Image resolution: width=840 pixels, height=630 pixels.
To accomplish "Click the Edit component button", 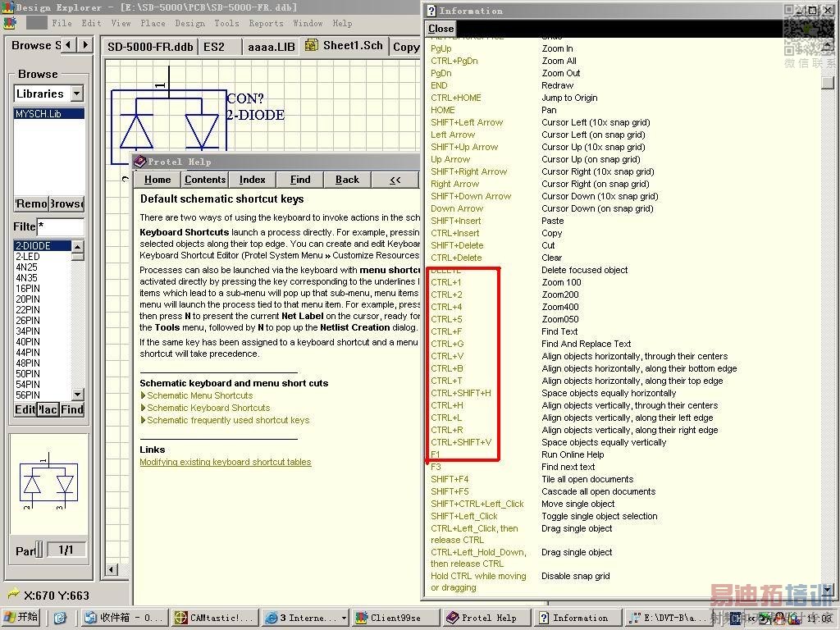I will click(x=25, y=410).
